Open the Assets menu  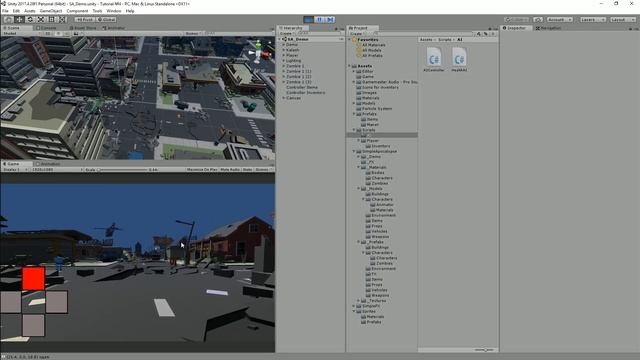click(29, 11)
